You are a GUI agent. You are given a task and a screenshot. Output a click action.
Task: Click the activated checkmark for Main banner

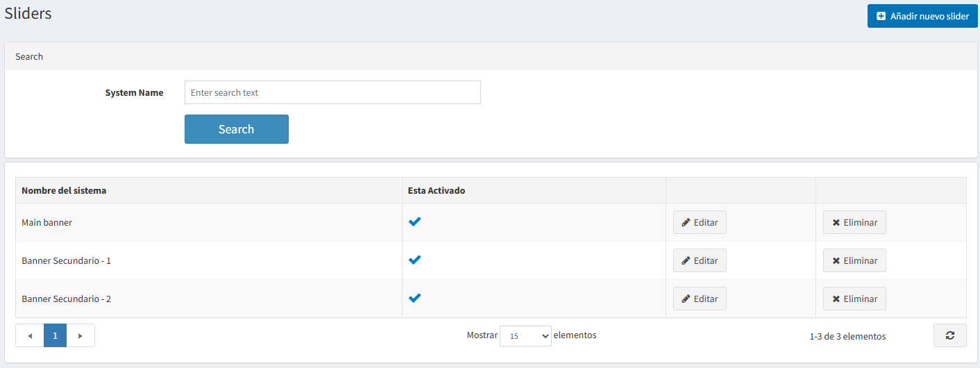pos(414,222)
